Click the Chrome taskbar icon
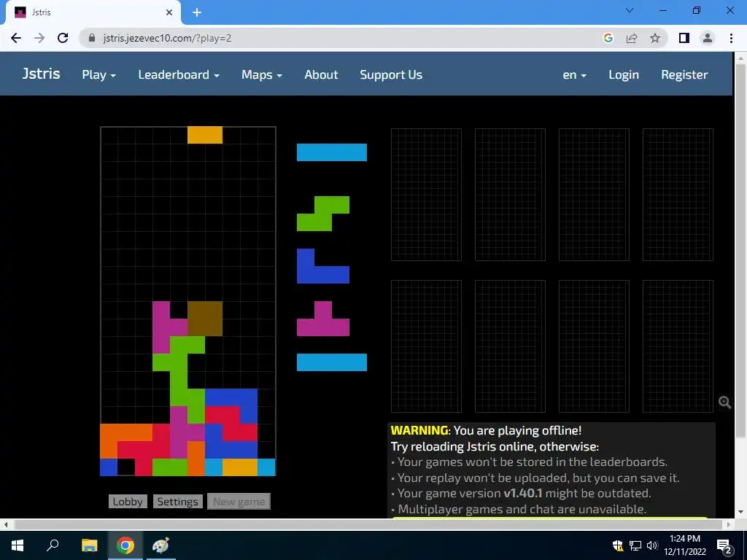The width and height of the screenshot is (747, 560). tap(125, 545)
